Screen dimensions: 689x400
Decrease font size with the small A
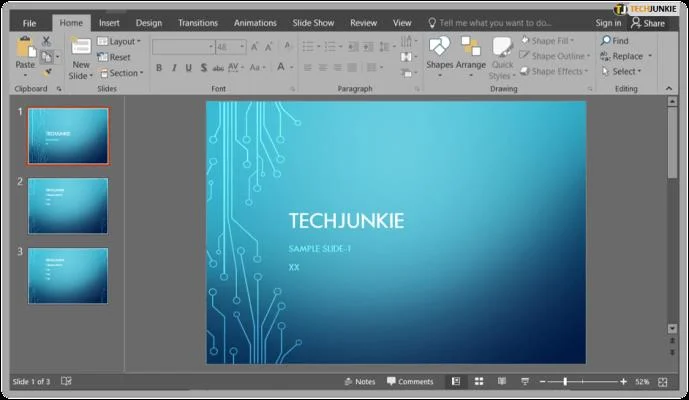pos(268,47)
